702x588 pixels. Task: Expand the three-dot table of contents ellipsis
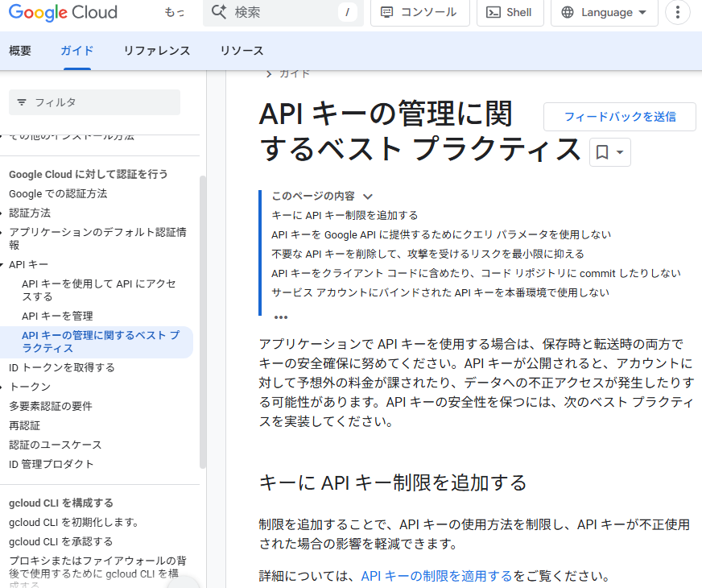[281, 317]
